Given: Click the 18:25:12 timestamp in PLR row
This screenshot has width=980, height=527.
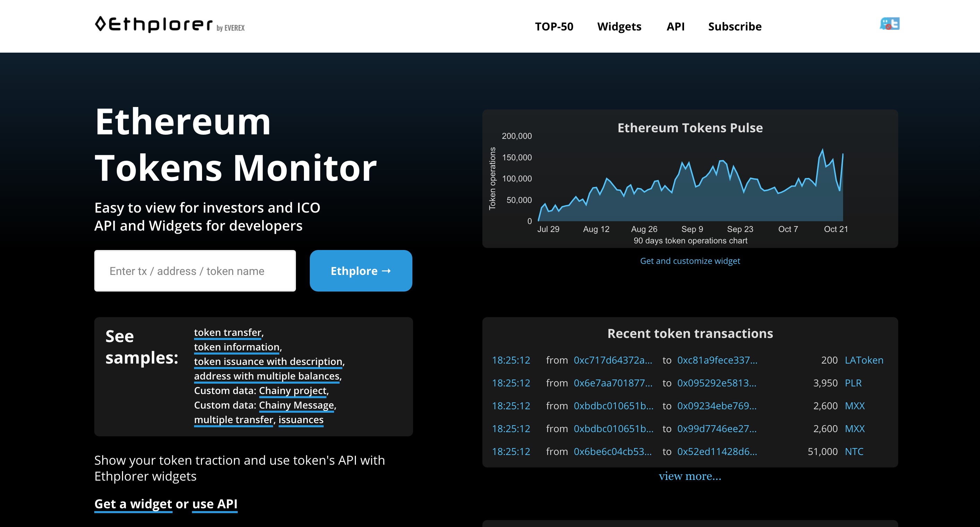Looking at the screenshot, I should coord(511,383).
